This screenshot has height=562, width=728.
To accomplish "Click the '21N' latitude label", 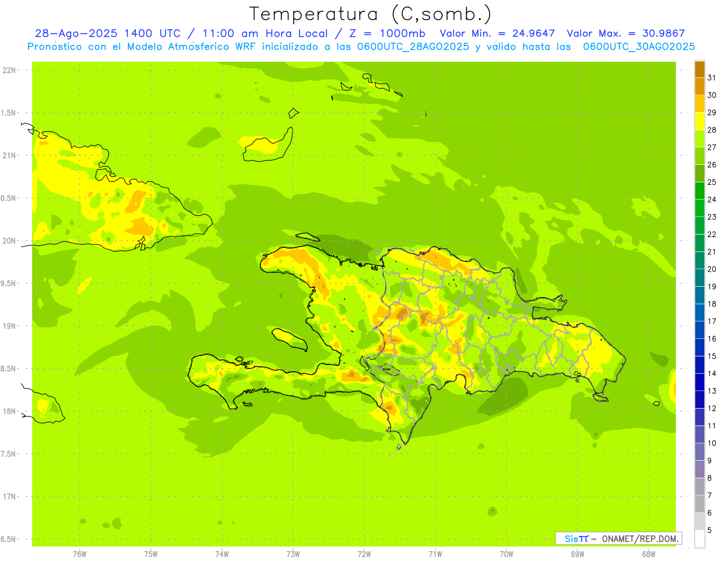I will click(x=10, y=155).
